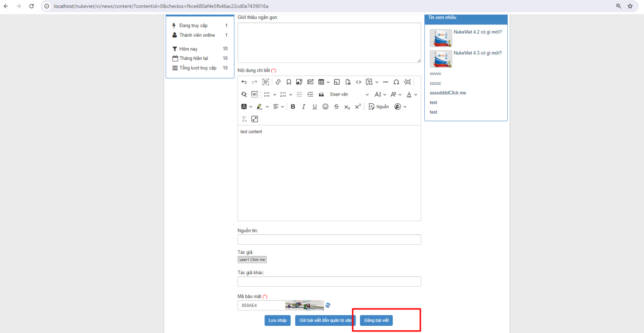
Task: Switch to Nguồn source editing mode
Action: click(379, 106)
